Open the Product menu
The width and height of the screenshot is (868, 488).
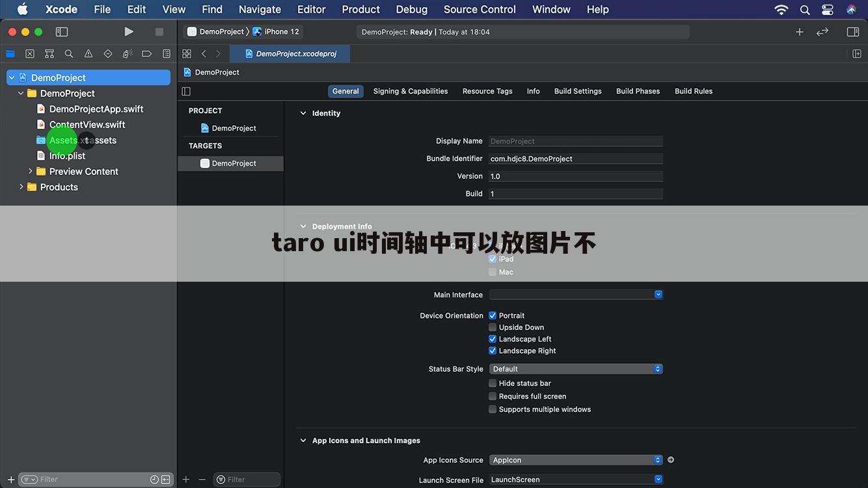(361, 9)
